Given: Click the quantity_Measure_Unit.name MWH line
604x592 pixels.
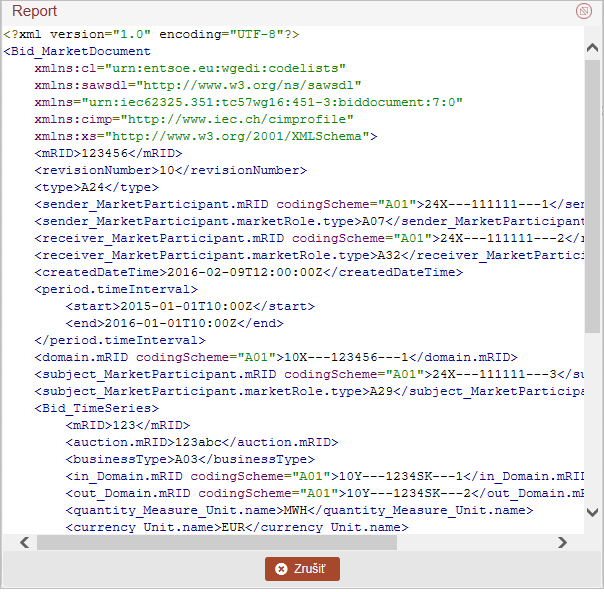Looking at the screenshot, I should click(x=299, y=510).
